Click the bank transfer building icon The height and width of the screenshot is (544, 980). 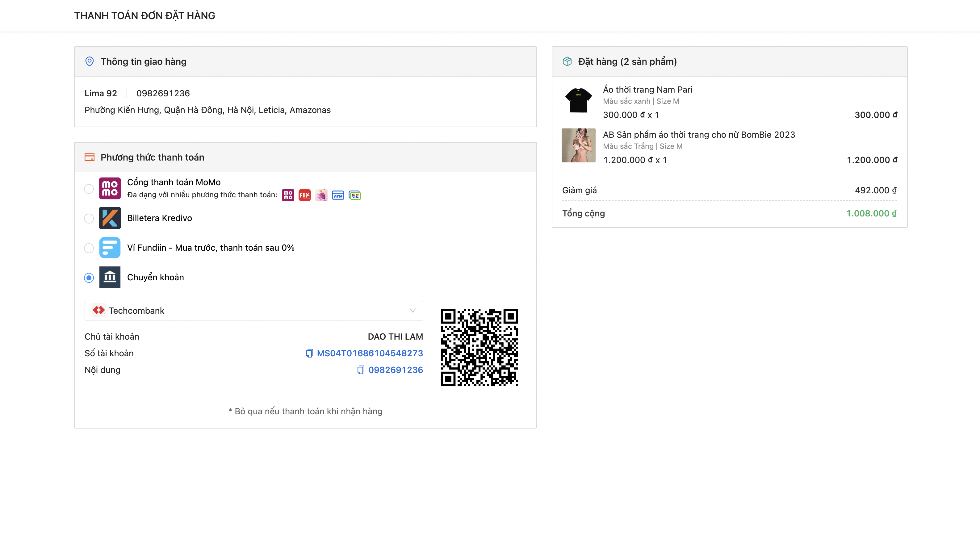pyautogui.click(x=110, y=277)
